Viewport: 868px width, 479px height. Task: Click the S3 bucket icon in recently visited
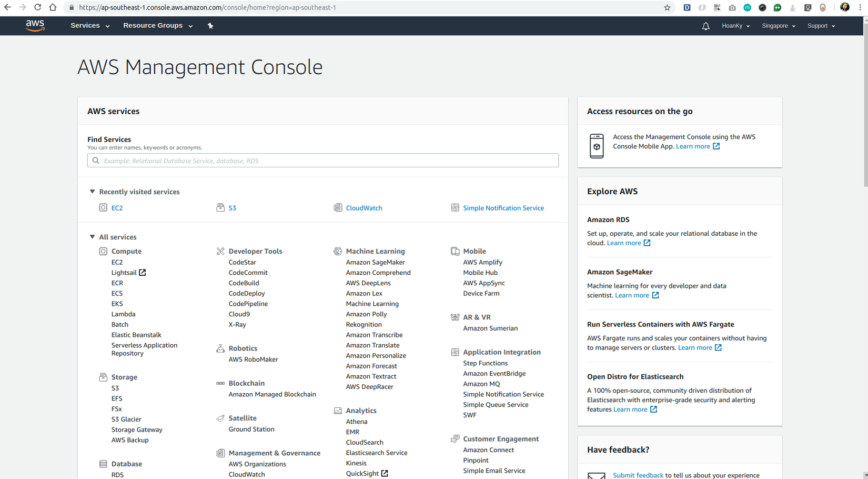220,208
